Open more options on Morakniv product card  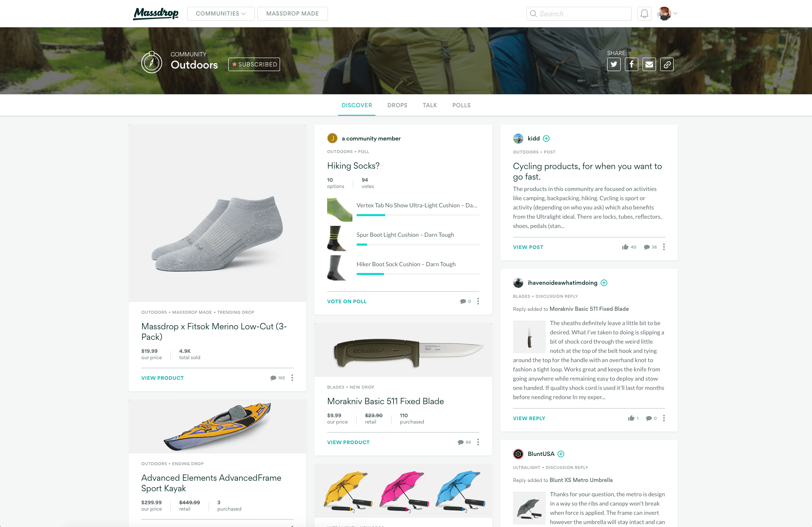click(x=478, y=442)
